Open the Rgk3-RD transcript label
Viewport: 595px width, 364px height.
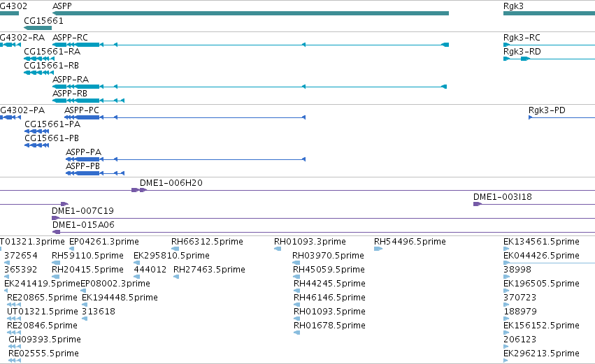click(522, 52)
